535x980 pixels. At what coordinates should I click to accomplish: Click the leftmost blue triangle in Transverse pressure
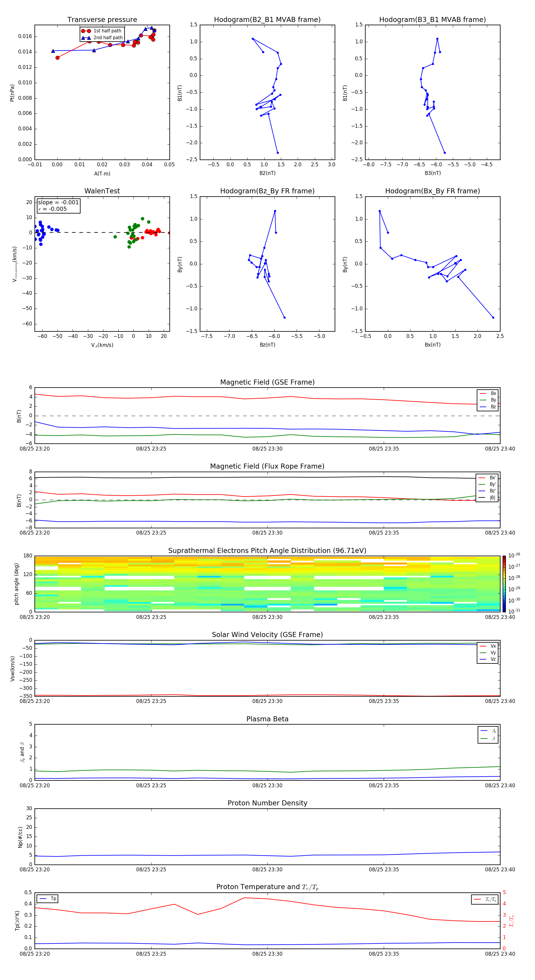click(53, 50)
